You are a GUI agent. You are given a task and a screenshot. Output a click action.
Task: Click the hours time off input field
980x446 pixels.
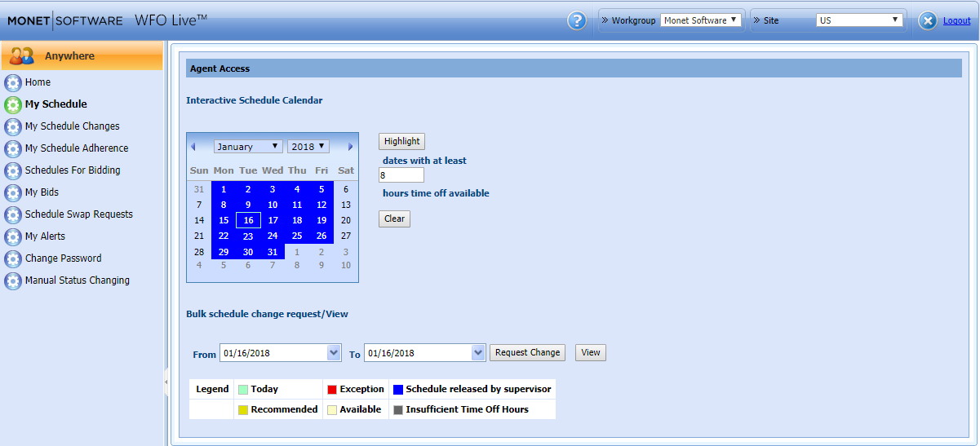(401, 175)
